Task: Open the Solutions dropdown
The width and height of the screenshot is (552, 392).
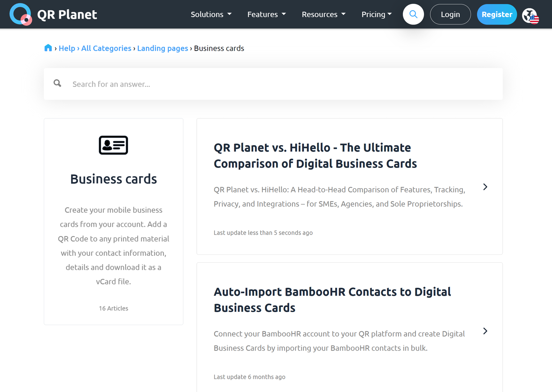Action: [211, 14]
